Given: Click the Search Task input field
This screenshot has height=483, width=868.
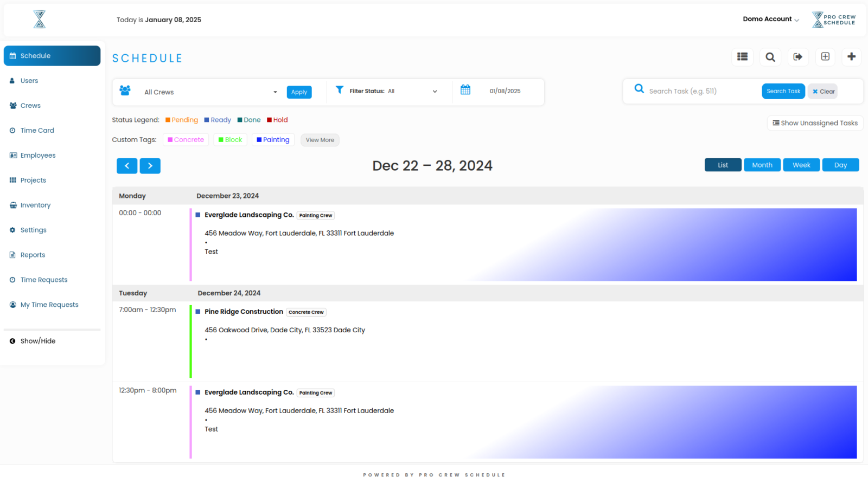Looking at the screenshot, I should click(x=703, y=91).
